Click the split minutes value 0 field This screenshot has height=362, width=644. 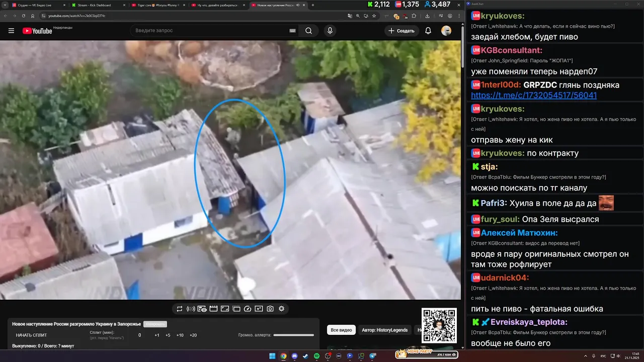pos(140,335)
